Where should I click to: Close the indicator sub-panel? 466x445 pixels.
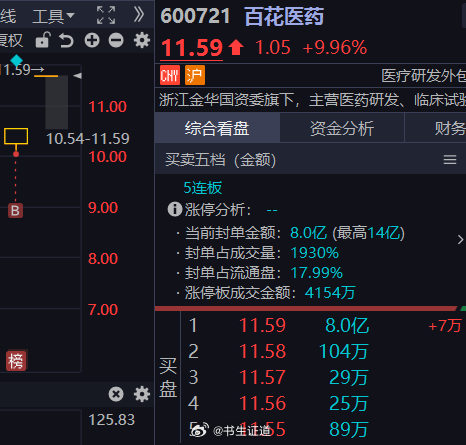pos(116,394)
